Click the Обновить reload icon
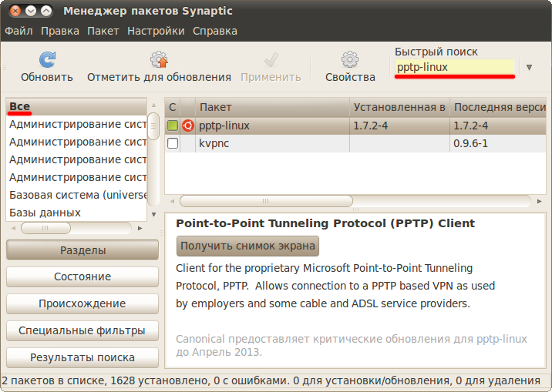This screenshot has width=552, height=392. click(x=47, y=59)
